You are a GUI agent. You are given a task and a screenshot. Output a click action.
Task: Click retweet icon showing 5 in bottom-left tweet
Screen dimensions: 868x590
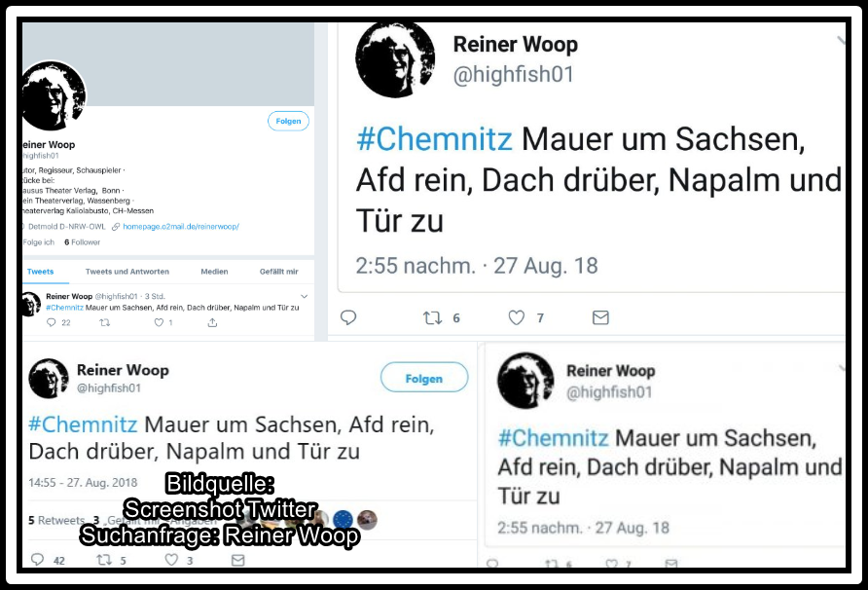click(x=104, y=560)
